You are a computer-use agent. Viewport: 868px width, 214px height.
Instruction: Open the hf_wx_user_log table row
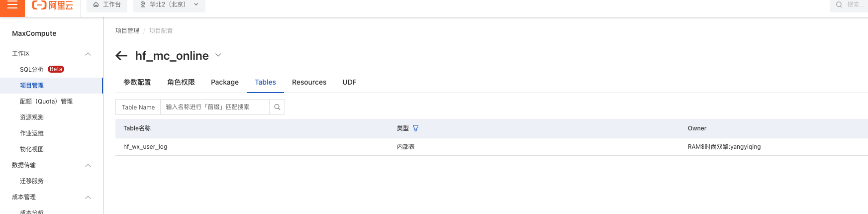click(491, 147)
